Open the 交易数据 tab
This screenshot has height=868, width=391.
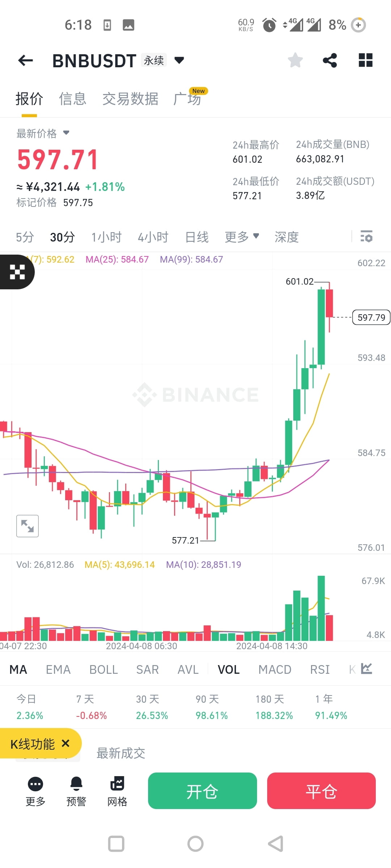130,98
